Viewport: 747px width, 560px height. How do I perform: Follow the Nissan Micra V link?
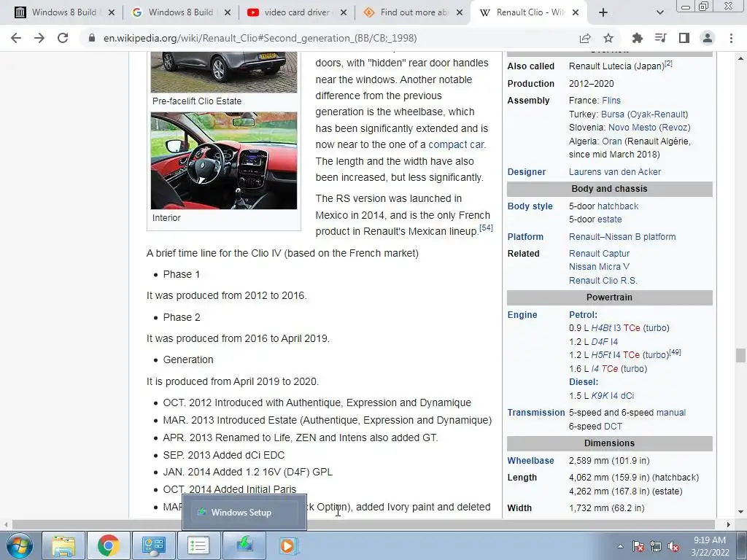point(599,267)
